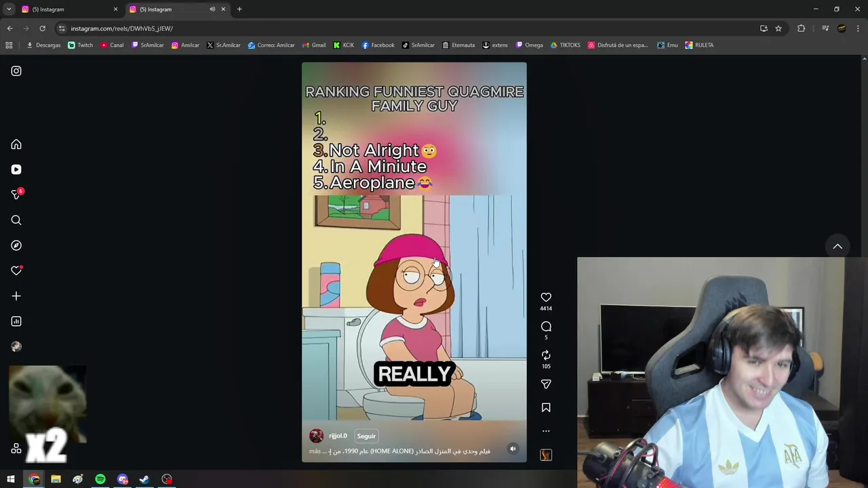The width and height of the screenshot is (868, 488).
Task: Open the reel audio thumbnail
Action: click(x=546, y=455)
